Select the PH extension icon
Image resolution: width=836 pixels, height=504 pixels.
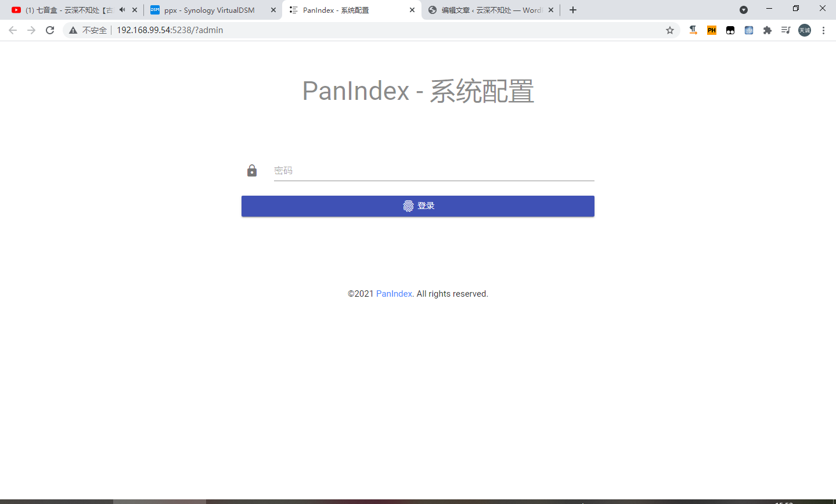711,30
